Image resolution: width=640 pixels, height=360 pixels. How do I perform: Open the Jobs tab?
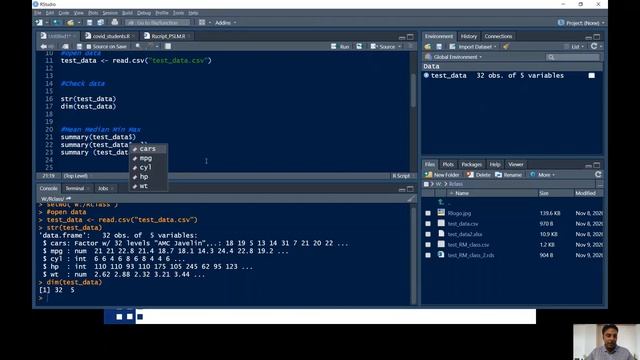[103, 189]
